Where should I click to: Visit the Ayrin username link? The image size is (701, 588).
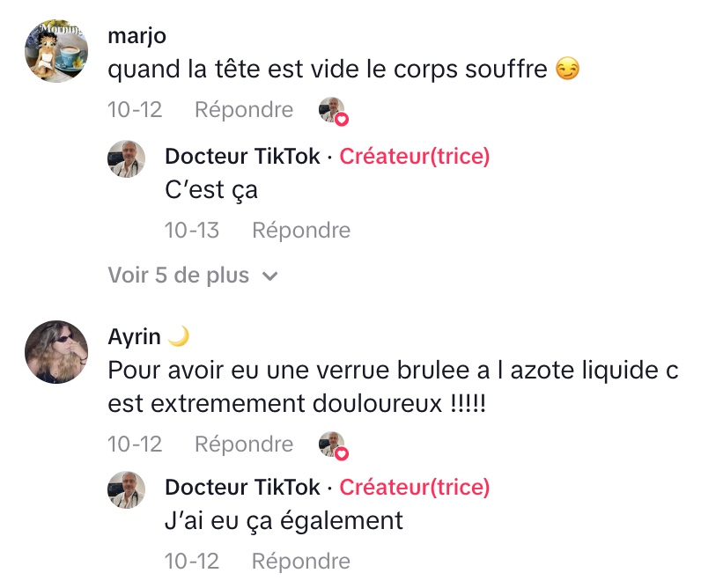[x=135, y=337]
